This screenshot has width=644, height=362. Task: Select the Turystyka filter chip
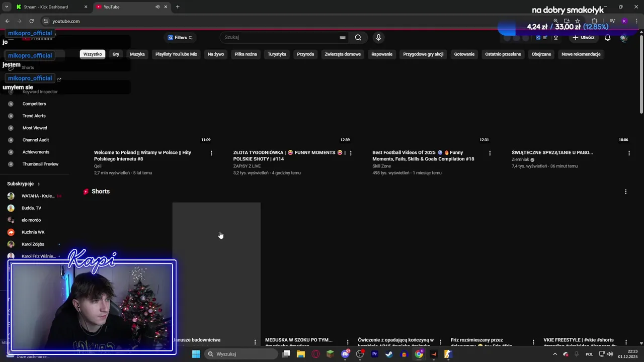click(x=277, y=54)
